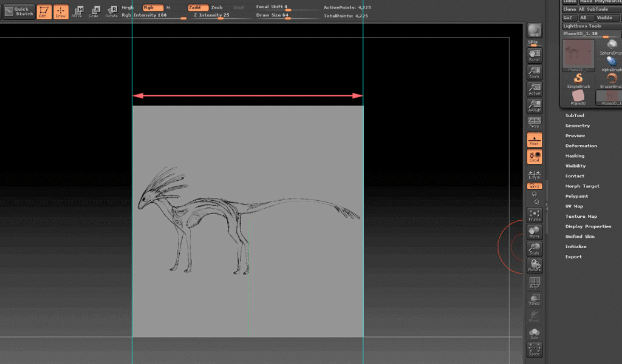Toggle Zadd sculpting mode
This screenshot has height=364, width=622.
[x=199, y=8]
